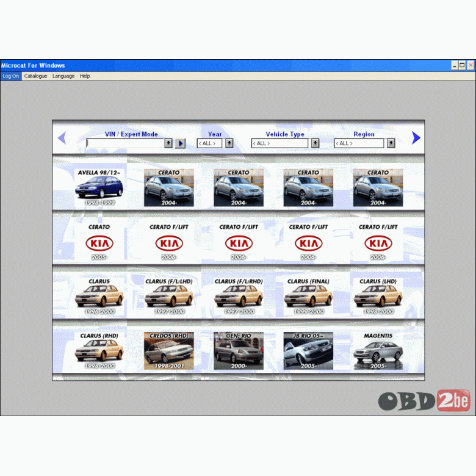Image resolution: width=476 pixels, height=476 pixels.
Task: Maximize the Microcat For Windows window
Action: [x=462, y=65]
